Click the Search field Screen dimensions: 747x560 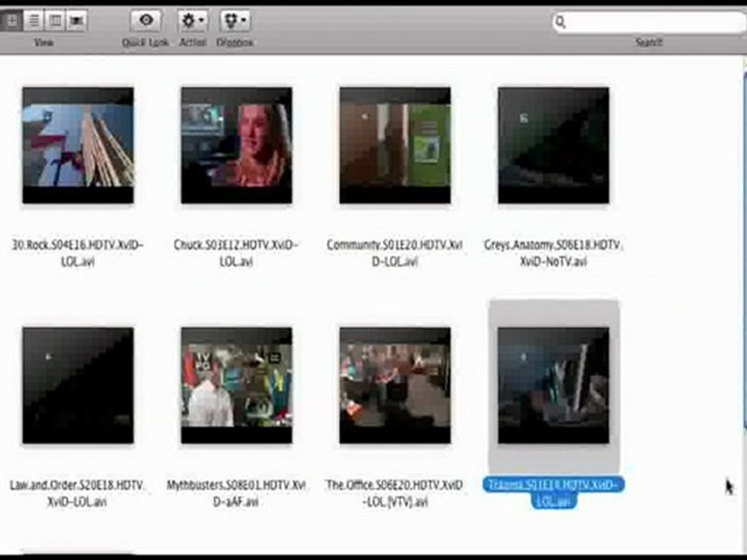(650, 22)
